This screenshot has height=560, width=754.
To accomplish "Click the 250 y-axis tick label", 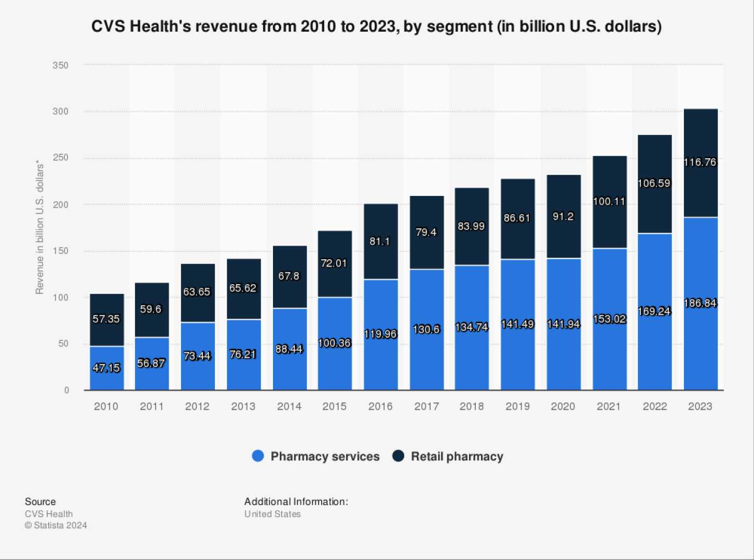I will (60, 158).
